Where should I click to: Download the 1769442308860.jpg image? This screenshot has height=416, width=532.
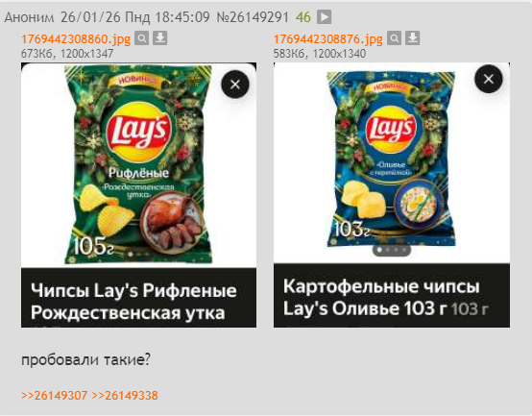tap(159, 38)
